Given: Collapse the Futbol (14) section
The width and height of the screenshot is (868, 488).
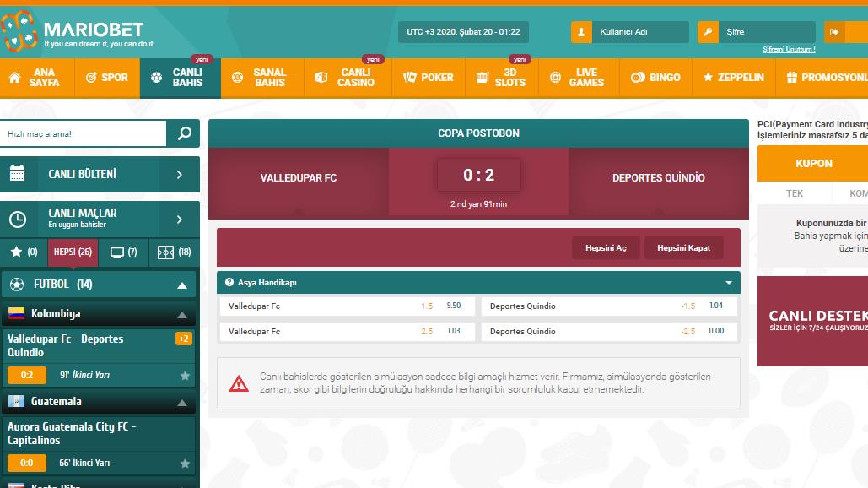Looking at the screenshot, I should coord(181,285).
